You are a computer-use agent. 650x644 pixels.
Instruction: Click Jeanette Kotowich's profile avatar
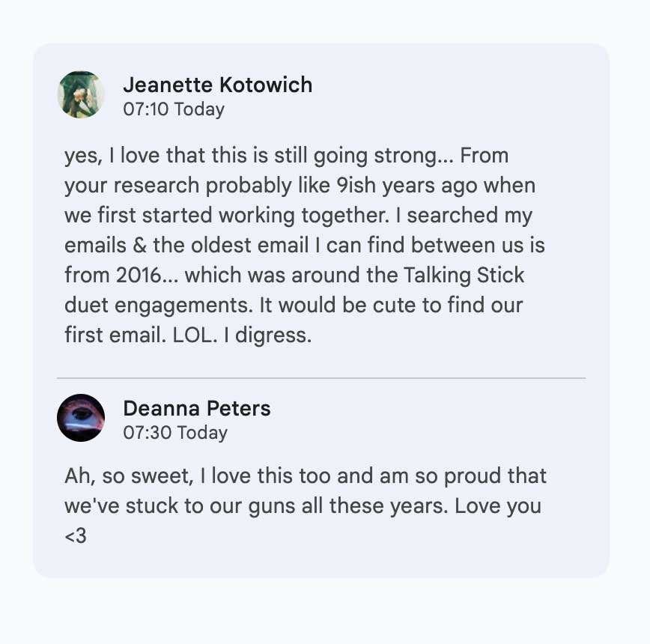tap(81, 94)
